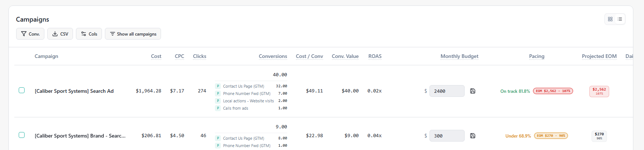The width and height of the screenshot is (644, 150).
Task: Sort by the Conversions column header
Action: 273,56
